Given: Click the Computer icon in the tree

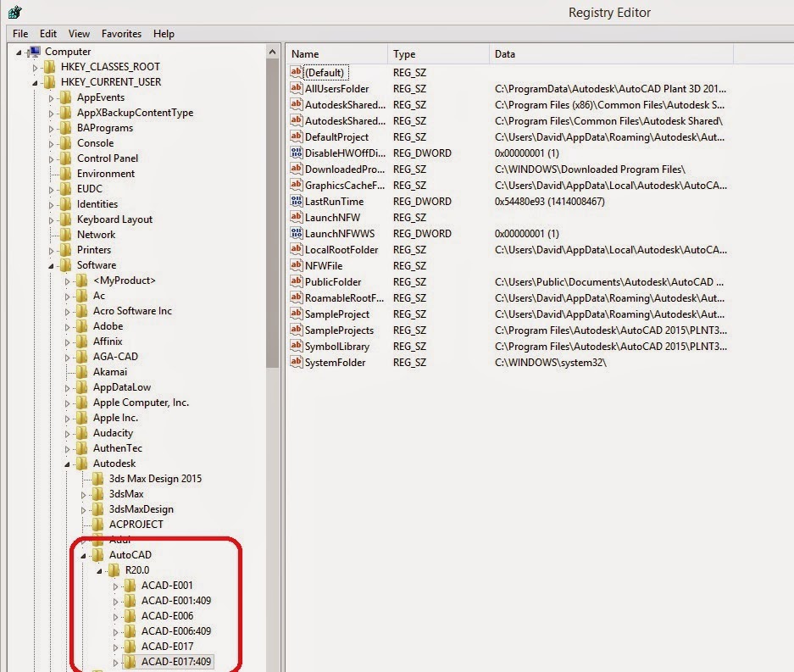Looking at the screenshot, I should (x=35, y=51).
